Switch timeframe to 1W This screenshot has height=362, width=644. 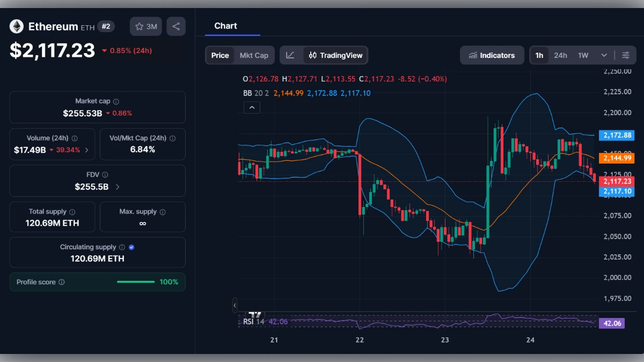point(583,55)
